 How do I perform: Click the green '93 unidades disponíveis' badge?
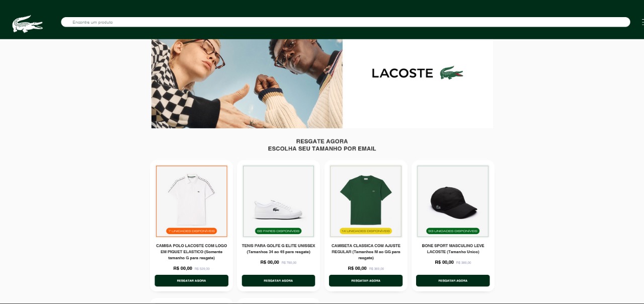pyautogui.click(x=453, y=231)
